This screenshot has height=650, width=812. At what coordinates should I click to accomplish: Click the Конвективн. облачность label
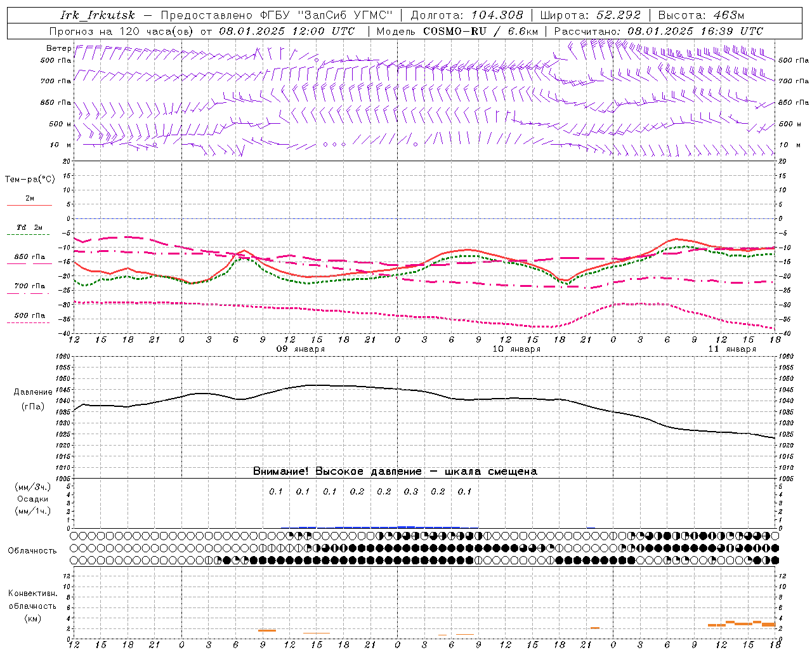point(32,600)
